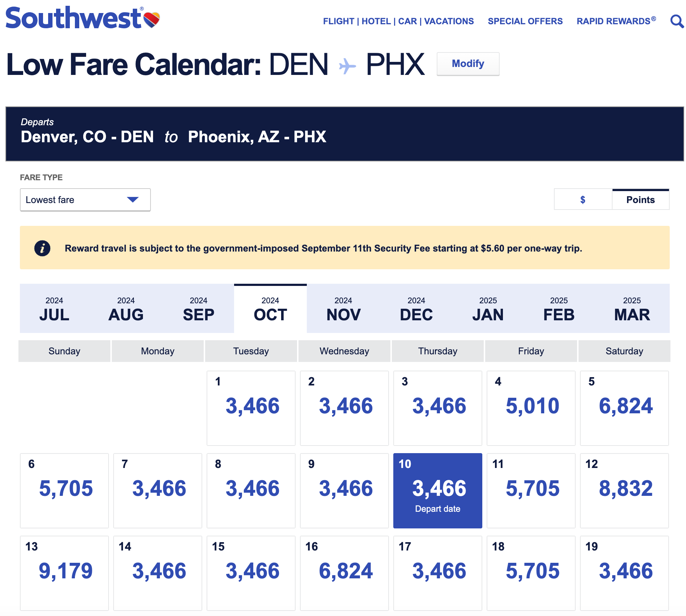The height and width of the screenshot is (616, 686).
Task: Open the Flight | Hotel | Car | Vacations menu
Action: point(398,21)
